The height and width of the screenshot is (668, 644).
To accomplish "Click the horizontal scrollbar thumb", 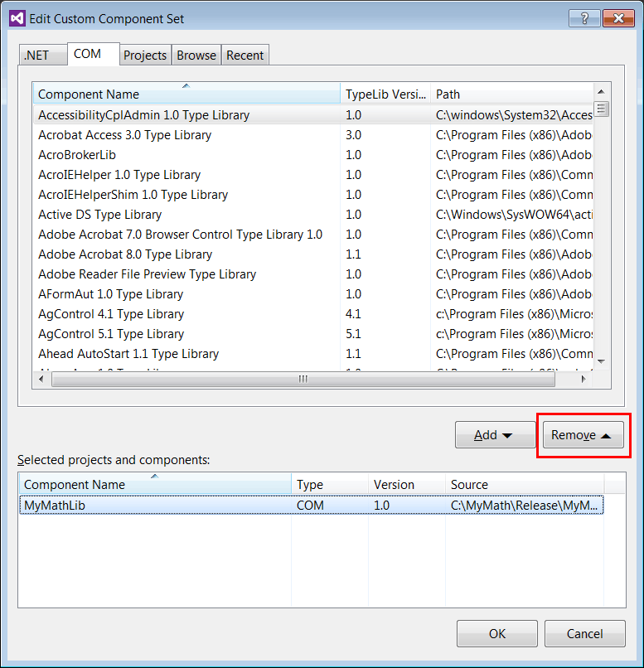I will [x=303, y=379].
